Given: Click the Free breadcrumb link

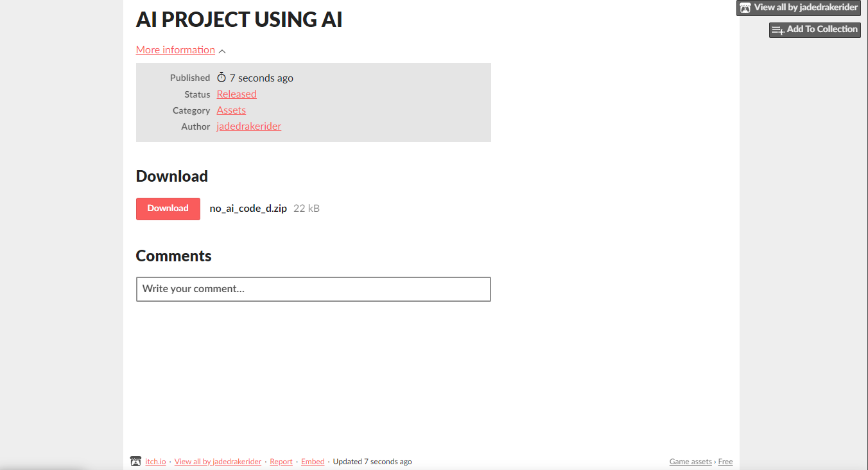Looking at the screenshot, I should pos(725,462).
